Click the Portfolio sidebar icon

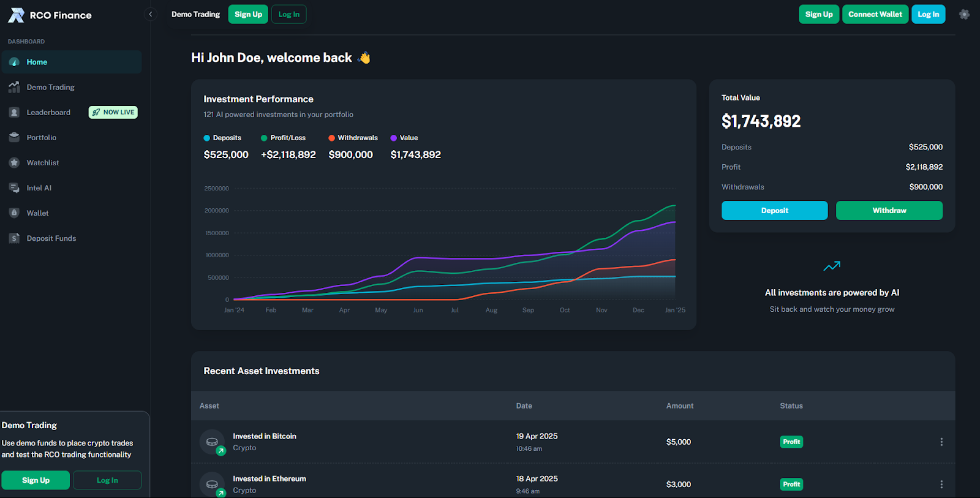[x=14, y=137]
